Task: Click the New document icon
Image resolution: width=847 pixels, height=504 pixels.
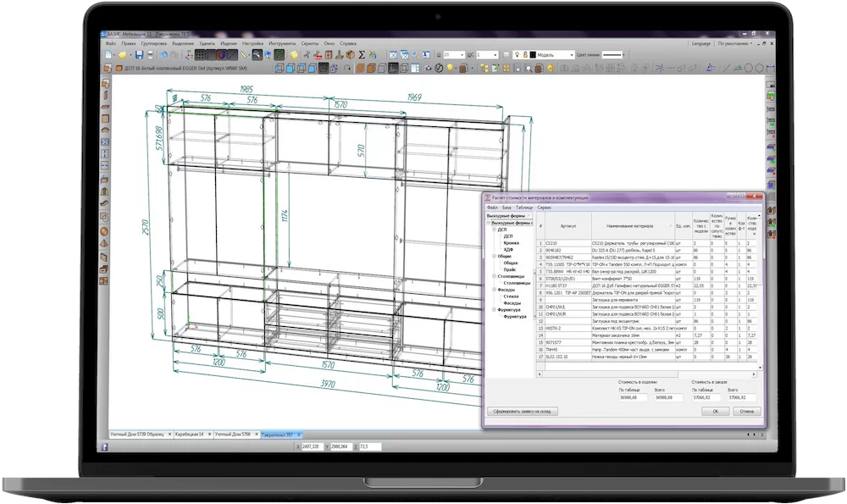Action: 109,54
